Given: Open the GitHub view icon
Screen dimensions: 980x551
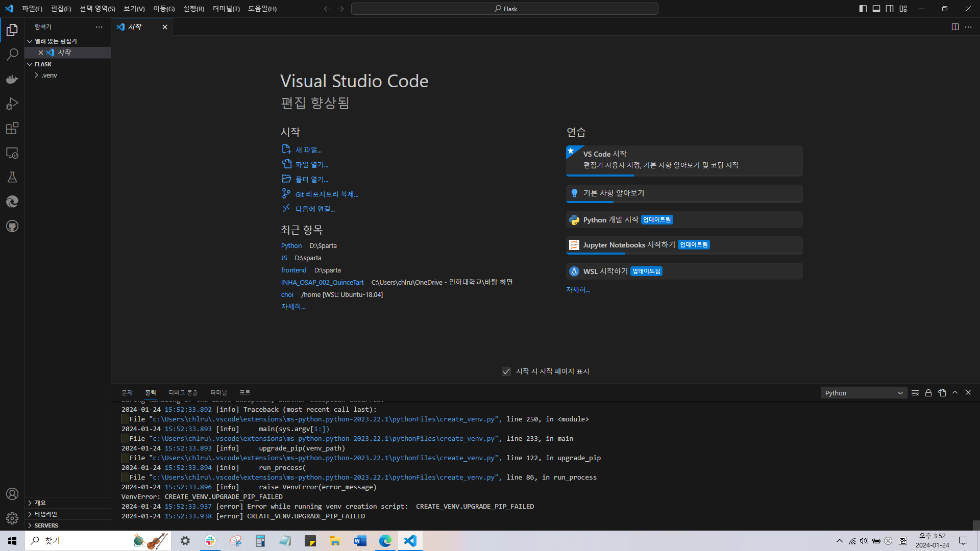Looking at the screenshot, I should point(12,226).
